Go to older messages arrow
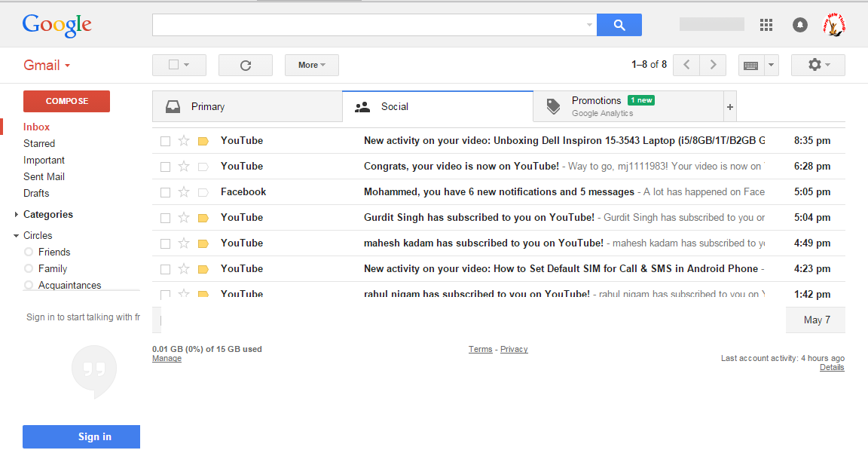Image resolution: width=868 pixels, height=456 pixels. [x=713, y=65]
